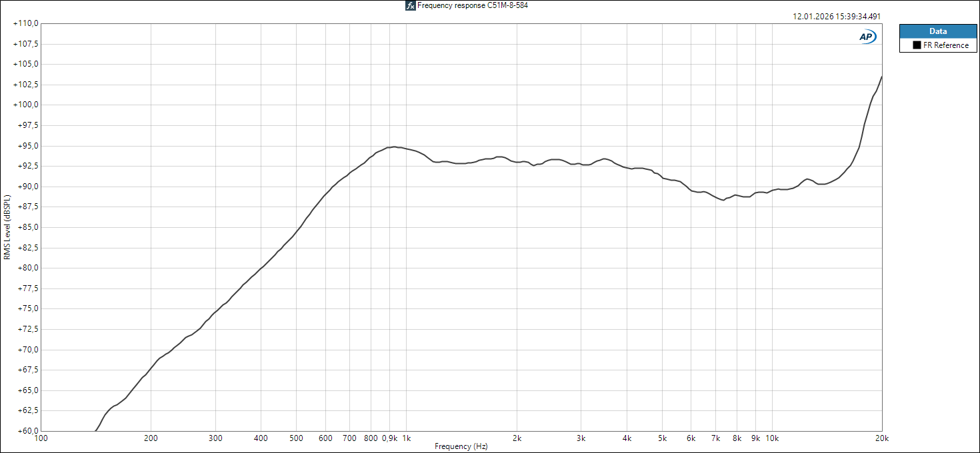Click the 3k x-axis tick label

coord(581,438)
